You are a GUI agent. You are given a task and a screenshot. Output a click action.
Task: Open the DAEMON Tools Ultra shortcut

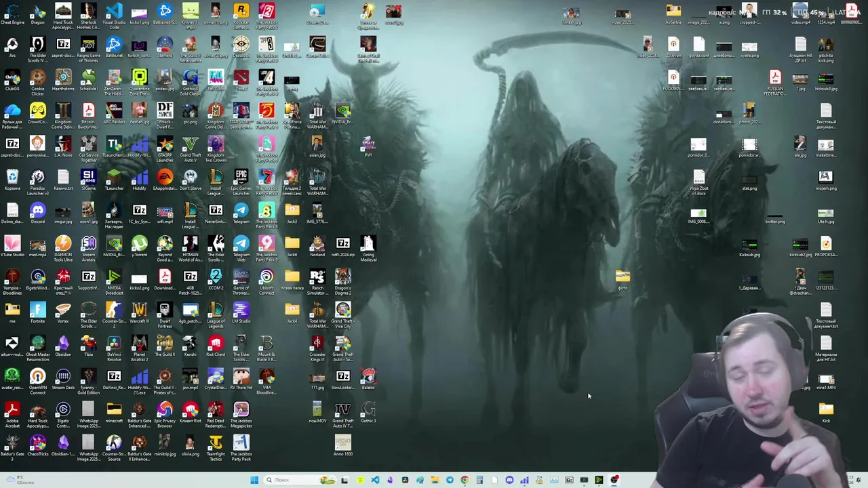coord(63,248)
